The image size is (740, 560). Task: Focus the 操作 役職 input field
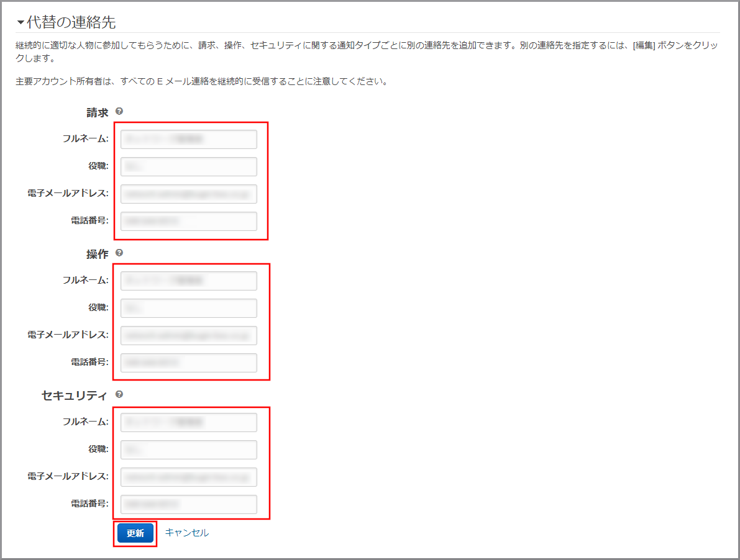(189, 308)
